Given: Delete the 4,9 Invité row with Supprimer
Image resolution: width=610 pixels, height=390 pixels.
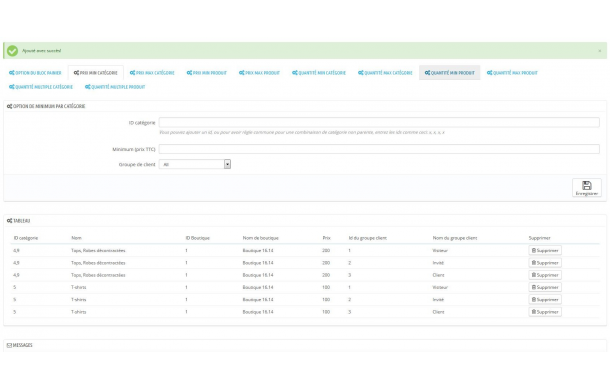Looking at the screenshot, I should (545, 263).
